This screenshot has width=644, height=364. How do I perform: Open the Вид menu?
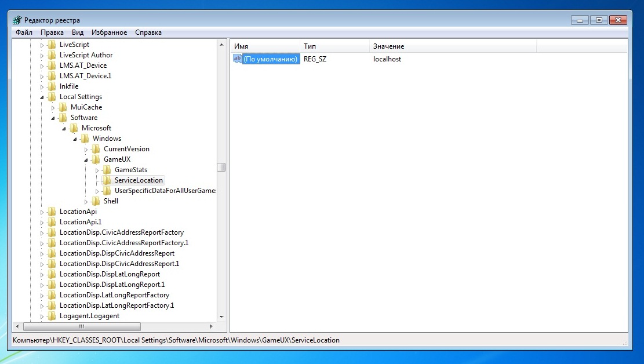tap(77, 32)
